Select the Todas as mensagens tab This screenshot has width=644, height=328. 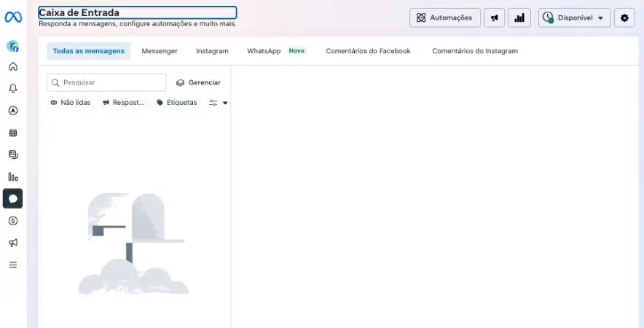click(x=88, y=51)
